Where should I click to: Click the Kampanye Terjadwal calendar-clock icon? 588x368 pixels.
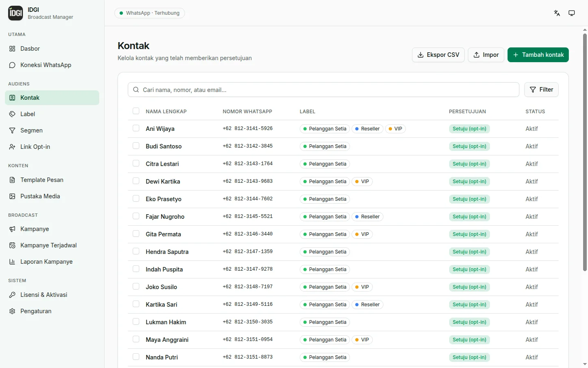point(12,245)
